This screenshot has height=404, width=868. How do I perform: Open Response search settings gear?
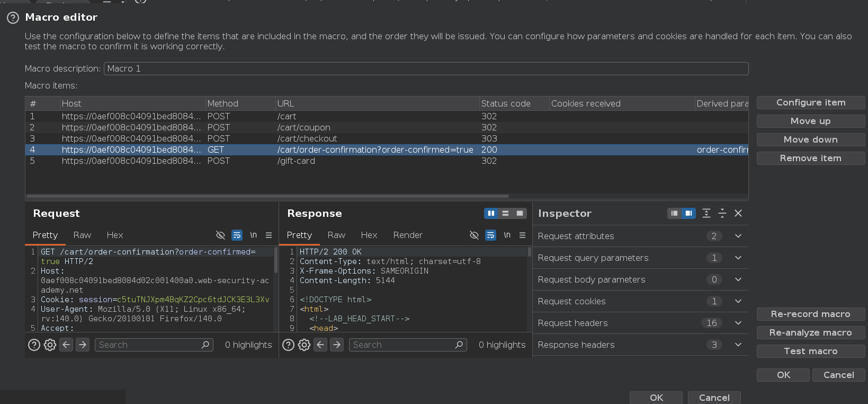(304, 345)
